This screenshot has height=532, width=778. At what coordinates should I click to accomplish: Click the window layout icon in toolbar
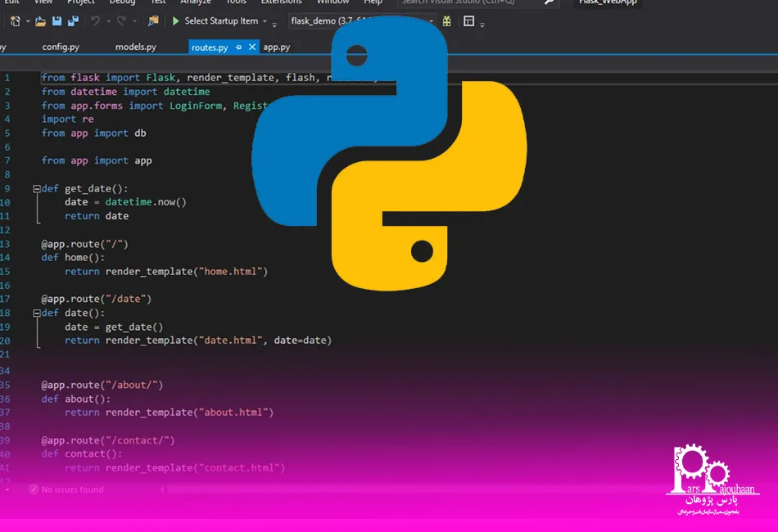[469, 20]
